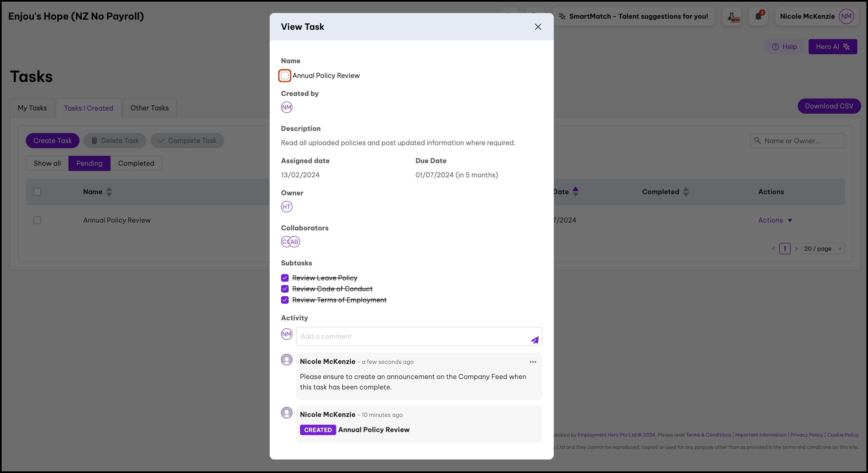Click the send comment paper plane icon
This screenshot has height=473, width=868.
(535, 340)
